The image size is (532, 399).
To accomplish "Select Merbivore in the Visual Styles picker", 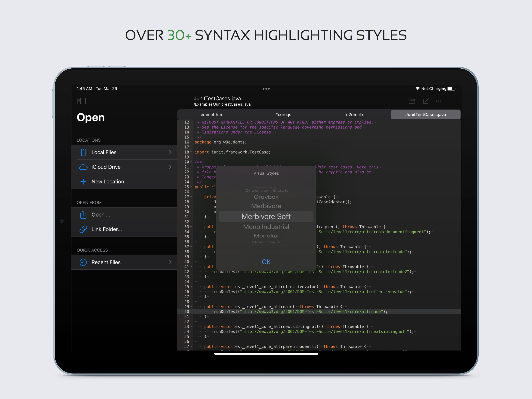I will tap(266, 206).
